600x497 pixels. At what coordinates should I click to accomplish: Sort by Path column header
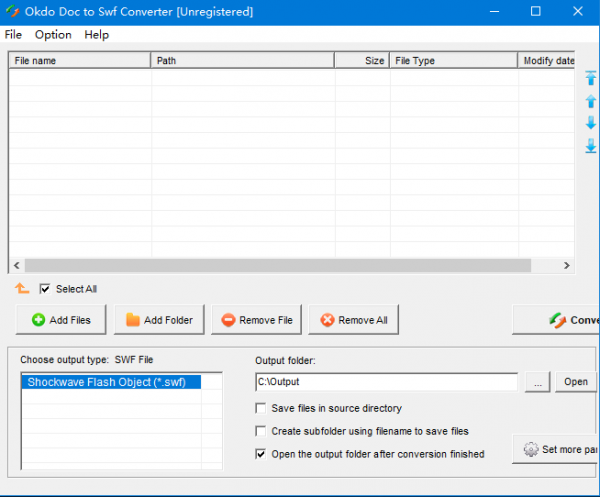pyautogui.click(x=243, y=60)
